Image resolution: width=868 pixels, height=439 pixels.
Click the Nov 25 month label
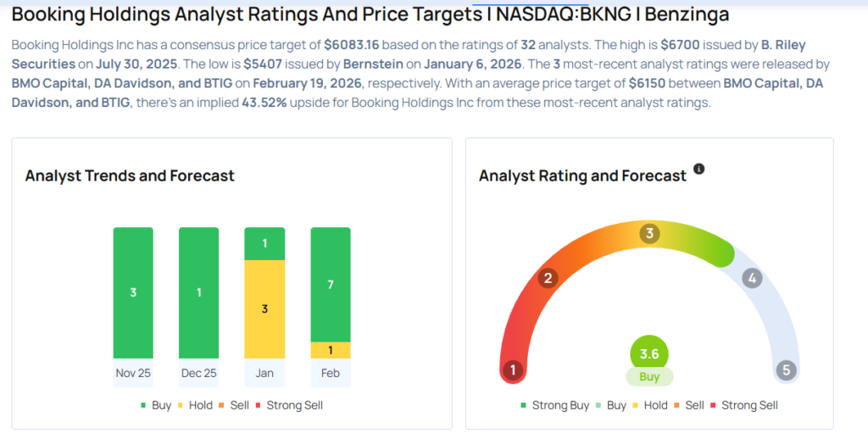click(x=133, y=373)
